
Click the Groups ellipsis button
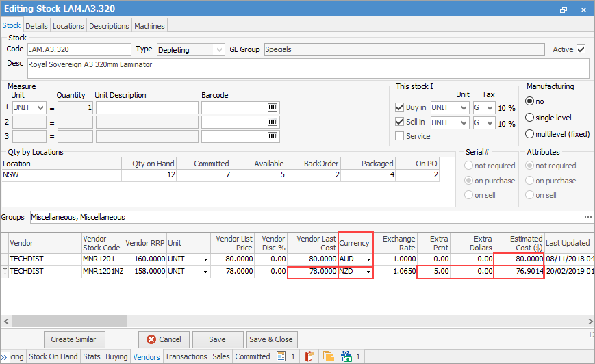(587, 217)
